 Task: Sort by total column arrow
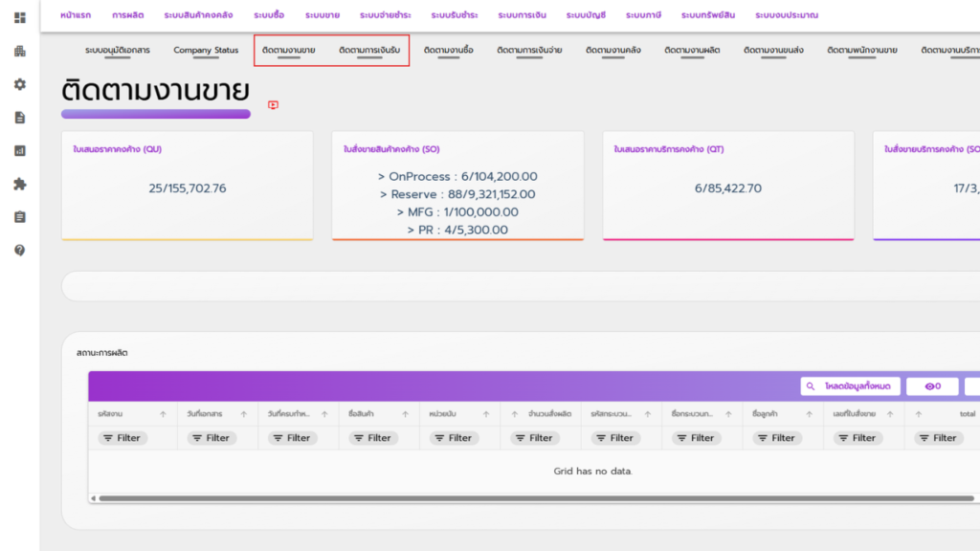coord(918,414)
